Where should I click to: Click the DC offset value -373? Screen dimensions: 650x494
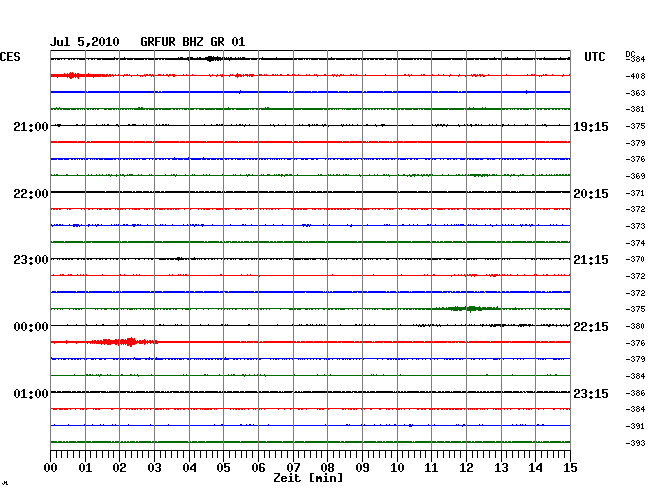click(x=635, y=226)
